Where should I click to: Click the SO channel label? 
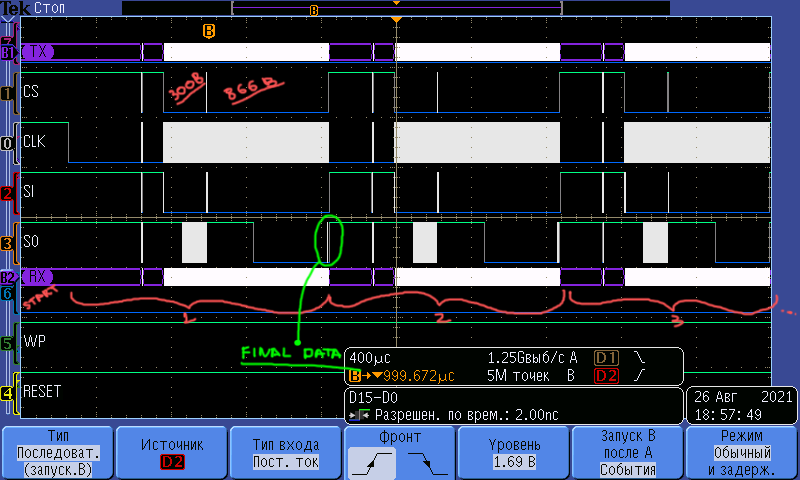click(31, 241)
